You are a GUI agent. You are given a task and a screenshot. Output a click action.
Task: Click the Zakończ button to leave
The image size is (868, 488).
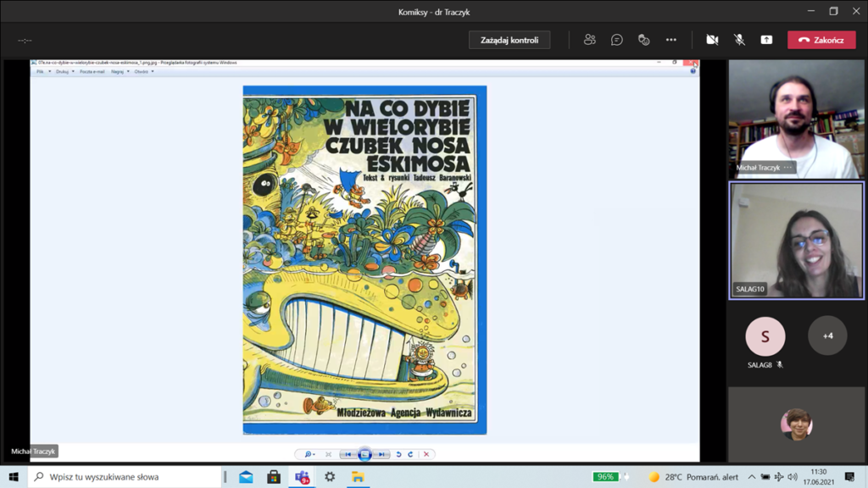(x=821, y=40)
